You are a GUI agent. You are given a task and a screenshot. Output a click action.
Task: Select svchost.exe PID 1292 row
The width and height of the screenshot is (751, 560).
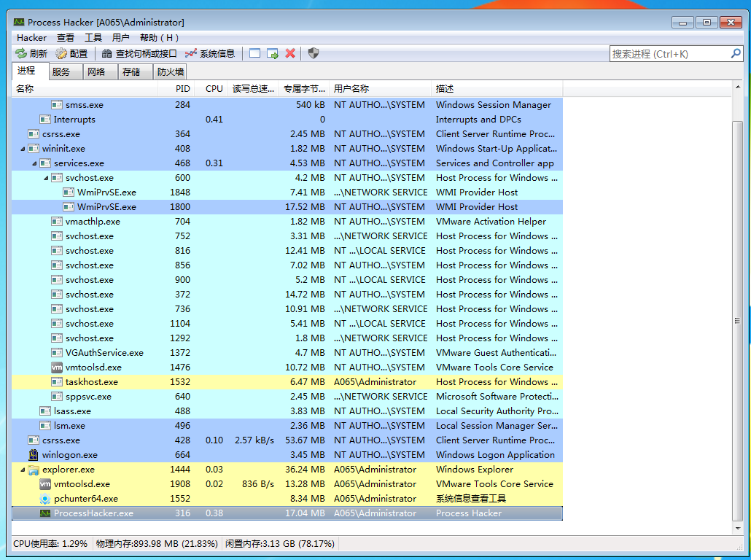click(x=287, y=338)
